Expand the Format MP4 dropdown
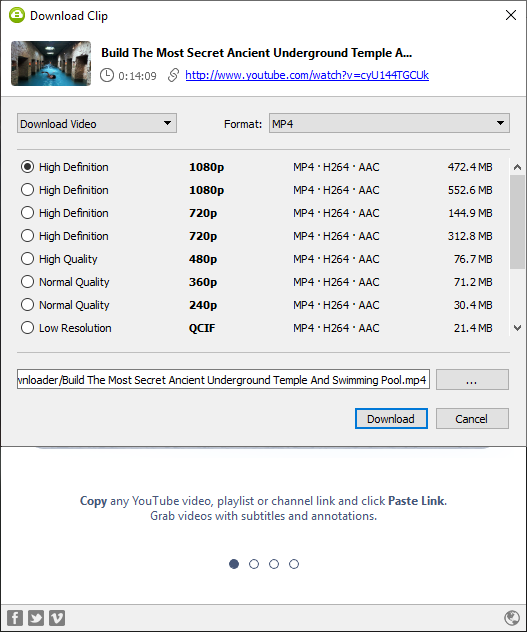The height and width of the screenshot is (632, 527). coord(389,123)
